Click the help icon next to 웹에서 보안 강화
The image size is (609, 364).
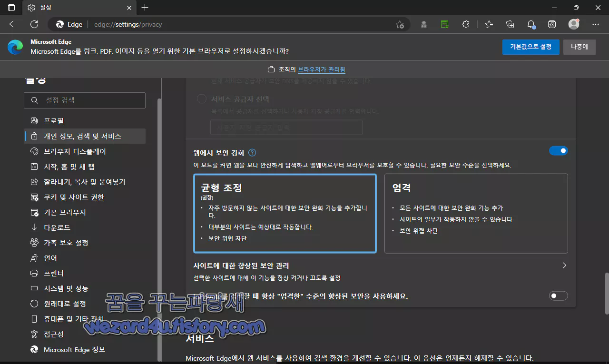252,153
